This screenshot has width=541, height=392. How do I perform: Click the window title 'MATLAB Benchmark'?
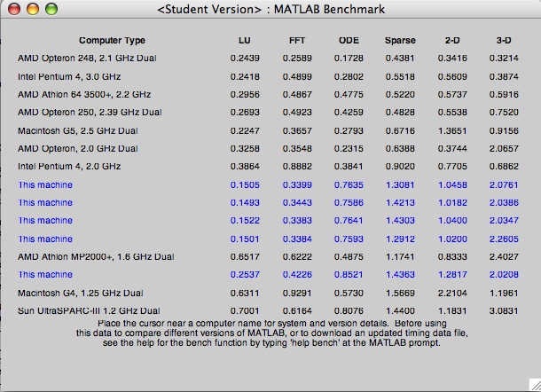329,10
